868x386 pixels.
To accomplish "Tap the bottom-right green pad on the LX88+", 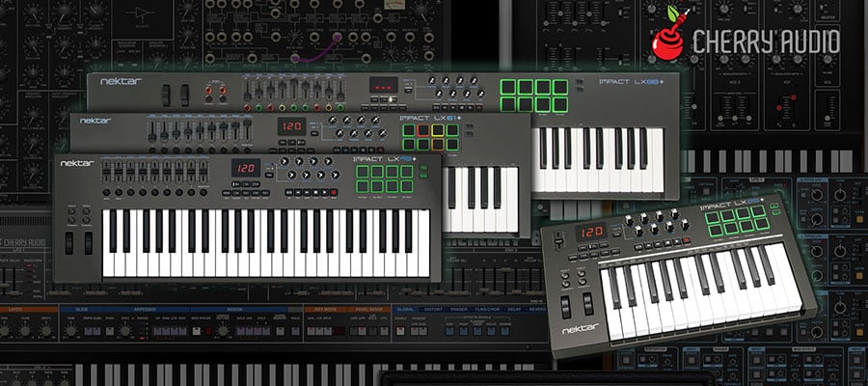I will [x=559, y=104].
